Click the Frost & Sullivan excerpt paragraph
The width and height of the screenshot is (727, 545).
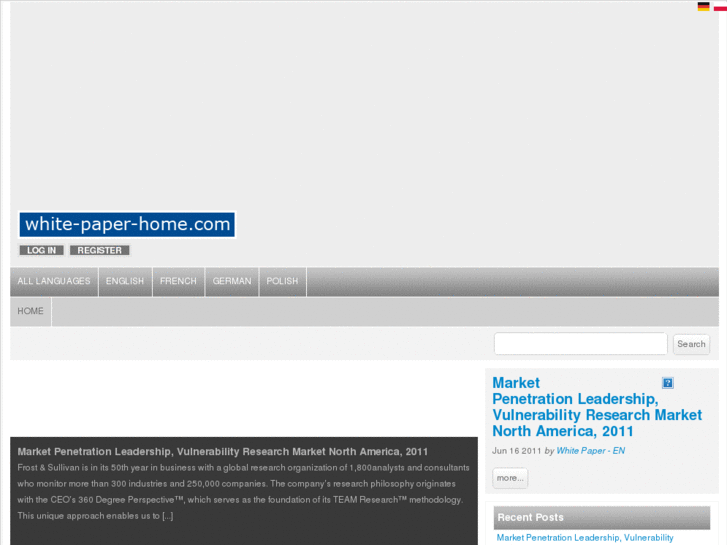coord(243,492)
